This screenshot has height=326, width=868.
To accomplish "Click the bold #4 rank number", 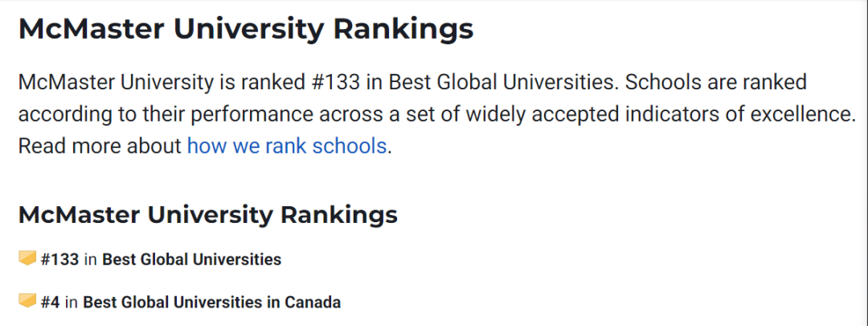I will 51,303.
